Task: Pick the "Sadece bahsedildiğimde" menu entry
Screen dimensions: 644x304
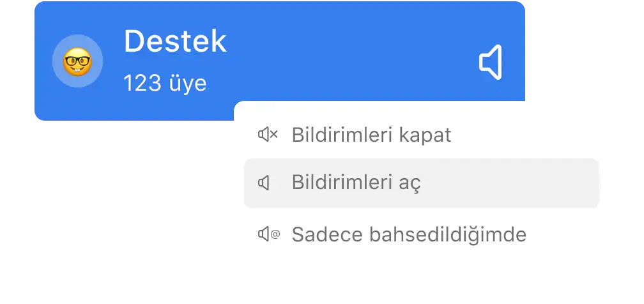Action: (409, 234)
